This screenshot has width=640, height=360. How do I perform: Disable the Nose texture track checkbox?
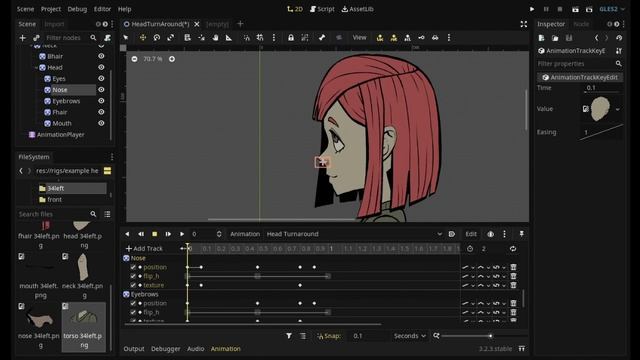(x=133, y=285)
